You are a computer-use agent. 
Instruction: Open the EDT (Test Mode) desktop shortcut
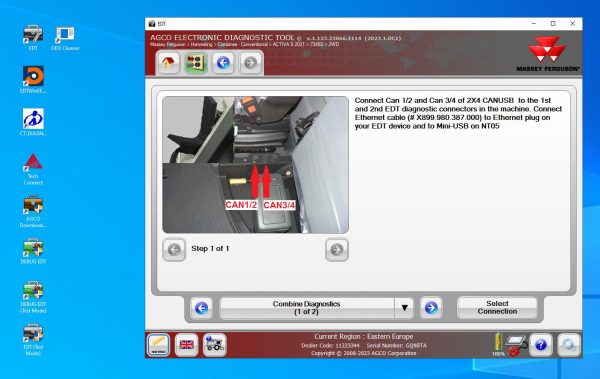(33, 340)
